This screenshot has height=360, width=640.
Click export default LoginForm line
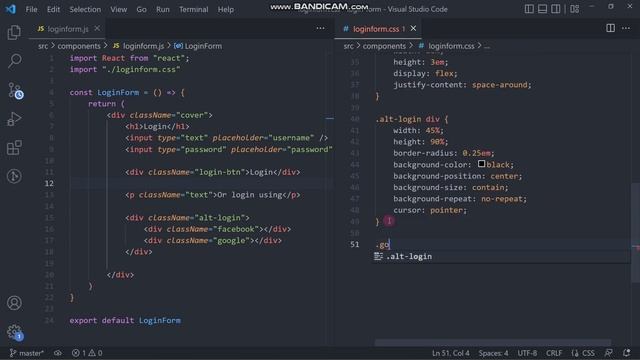(125, 320)
